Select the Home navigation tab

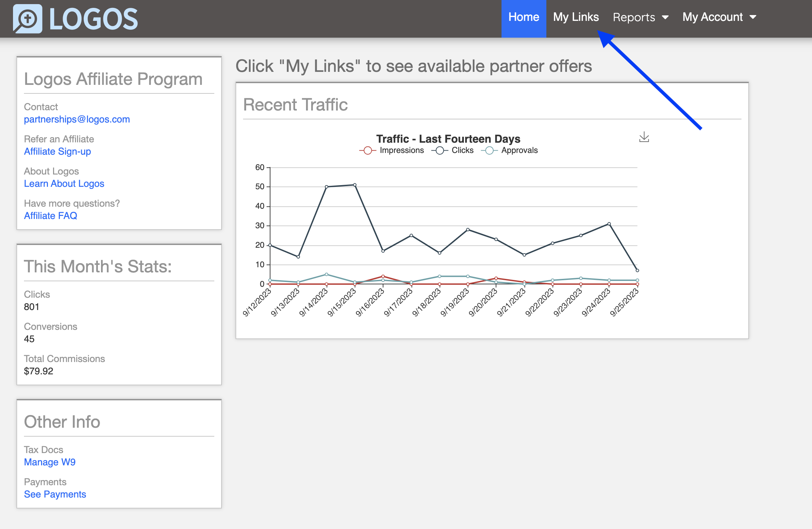[523, 17]
